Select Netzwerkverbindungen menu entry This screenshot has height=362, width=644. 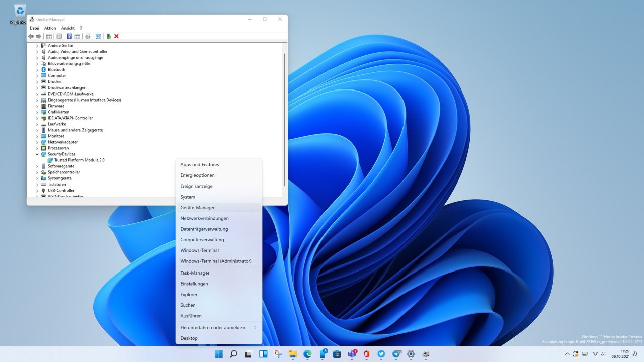point(219,218)
